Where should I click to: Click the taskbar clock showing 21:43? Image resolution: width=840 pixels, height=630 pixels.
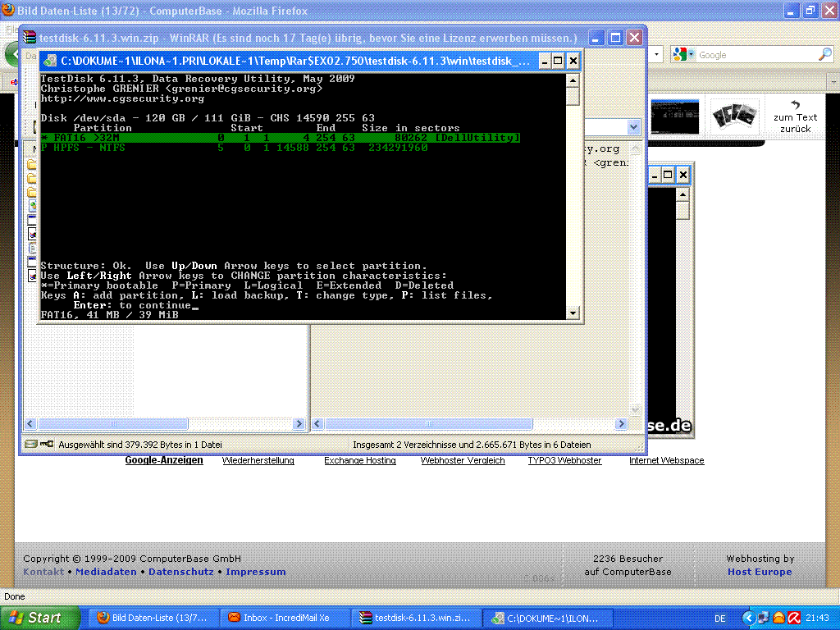coord(817,618)
